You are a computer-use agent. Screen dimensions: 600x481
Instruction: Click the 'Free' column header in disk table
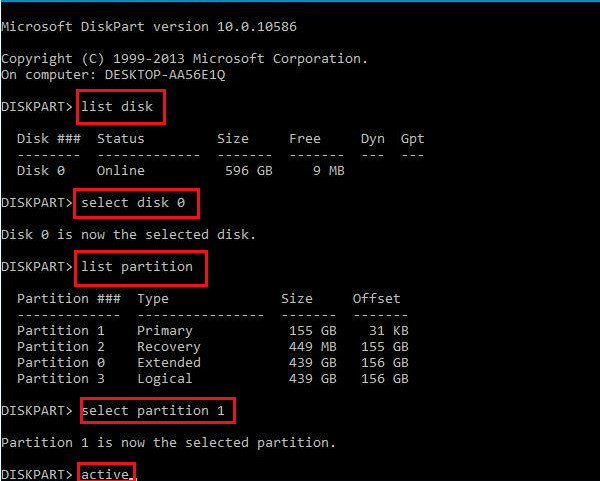coord(305,139)
